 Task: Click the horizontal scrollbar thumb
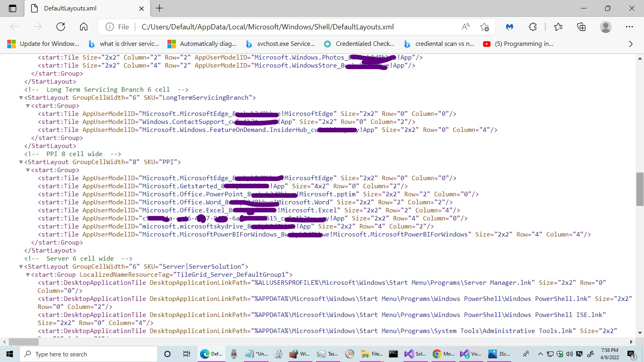click(x=24, y=342)
